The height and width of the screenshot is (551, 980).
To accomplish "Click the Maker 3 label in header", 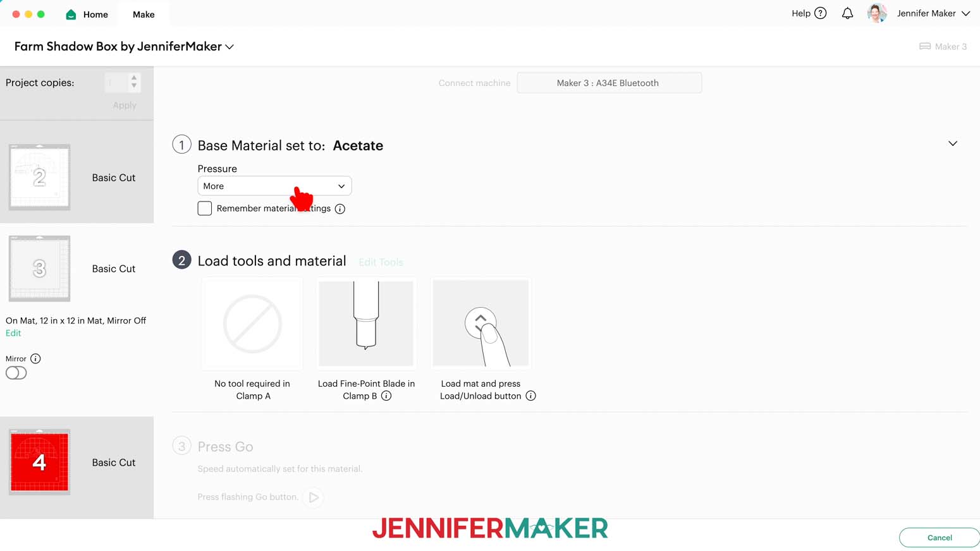I will [x=951, y=47].
